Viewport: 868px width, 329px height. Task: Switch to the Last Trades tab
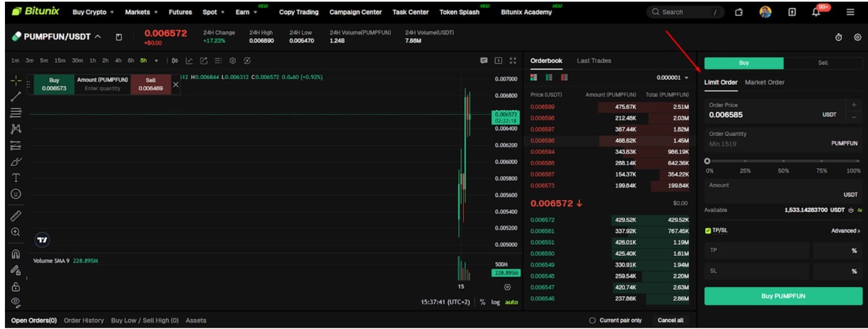[x=594, y=60]
